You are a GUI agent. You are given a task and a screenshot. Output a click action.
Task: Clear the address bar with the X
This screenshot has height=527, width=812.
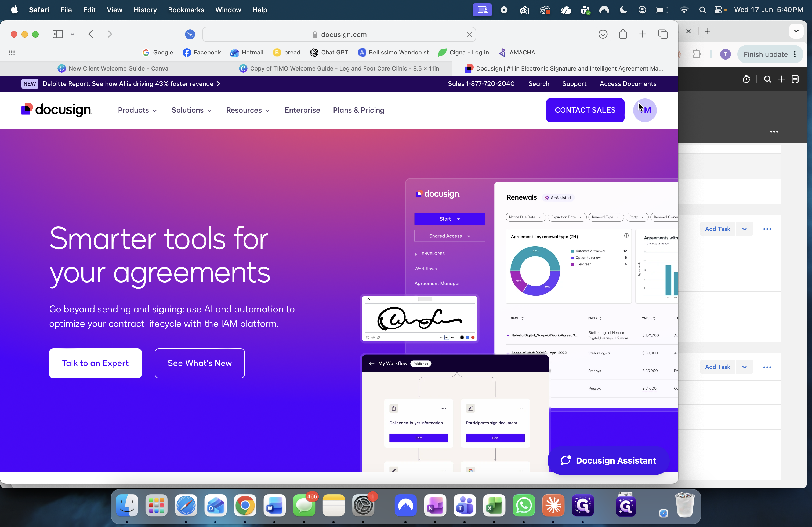[469, 34]
